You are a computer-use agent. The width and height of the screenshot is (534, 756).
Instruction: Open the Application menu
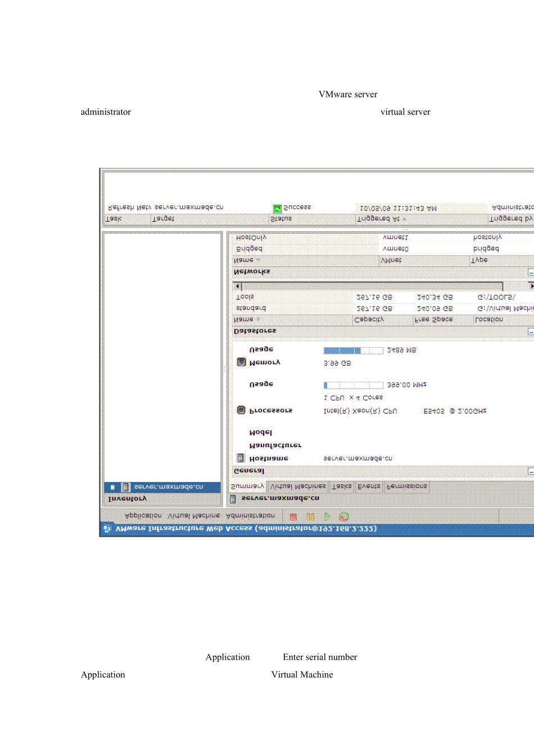[x=143, y=516]
